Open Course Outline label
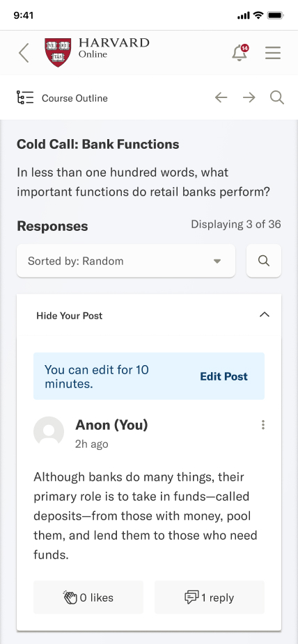 (x=74, y=98)
